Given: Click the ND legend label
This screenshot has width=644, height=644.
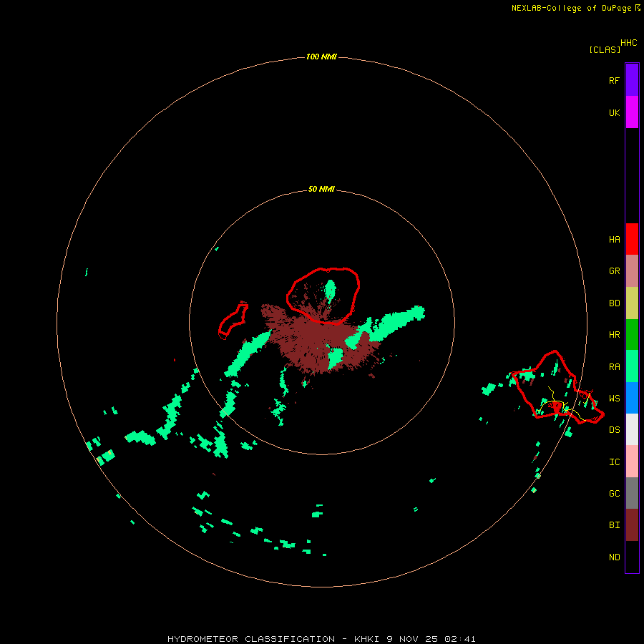Looking at the screenshot, I should [614, 557].
